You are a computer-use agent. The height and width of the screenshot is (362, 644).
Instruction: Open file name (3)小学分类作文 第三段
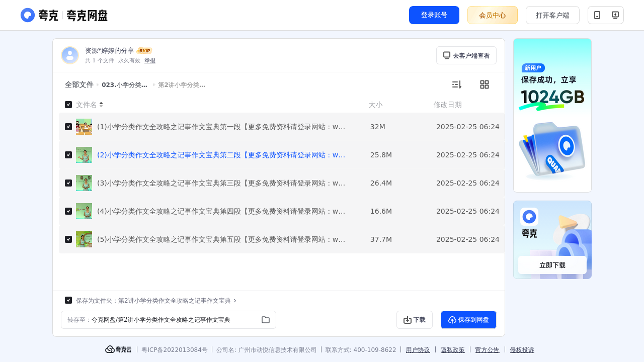pos(221,183)
